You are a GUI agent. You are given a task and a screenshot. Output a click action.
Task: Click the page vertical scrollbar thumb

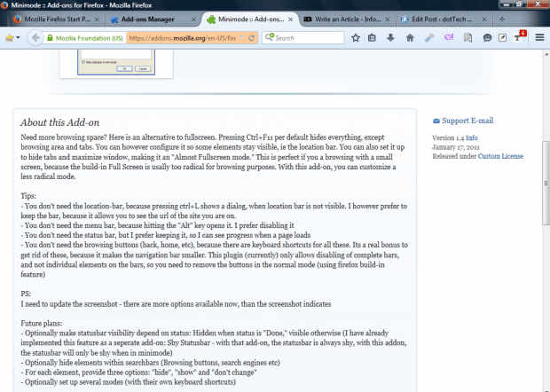pyautogui.click(x=546, y=183)
